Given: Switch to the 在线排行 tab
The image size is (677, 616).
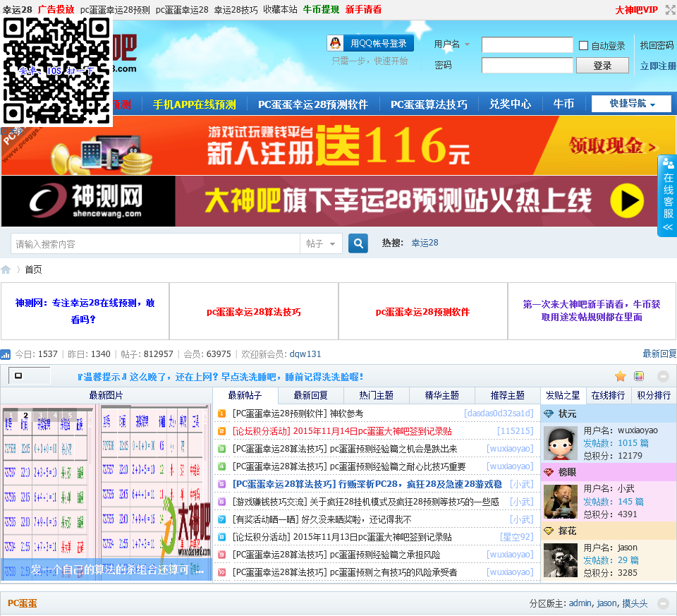Looking at the screenshot, I should pyautogui.click(x=608, y=395).
